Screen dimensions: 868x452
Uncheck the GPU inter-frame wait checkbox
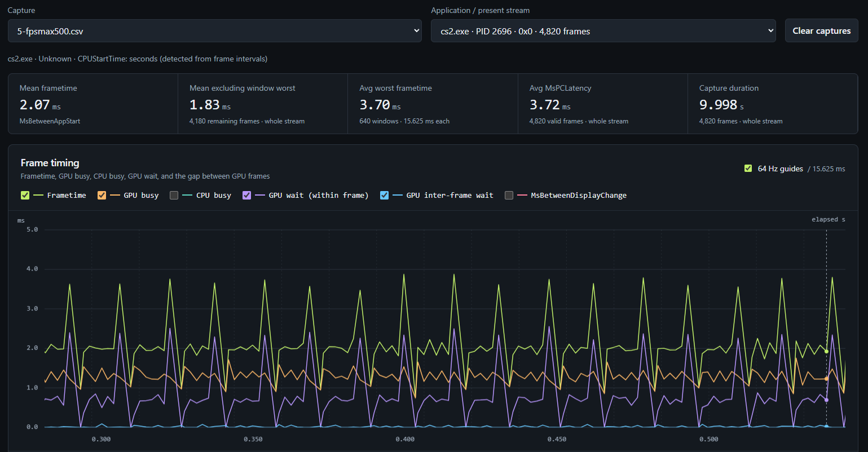click(384, 196)
